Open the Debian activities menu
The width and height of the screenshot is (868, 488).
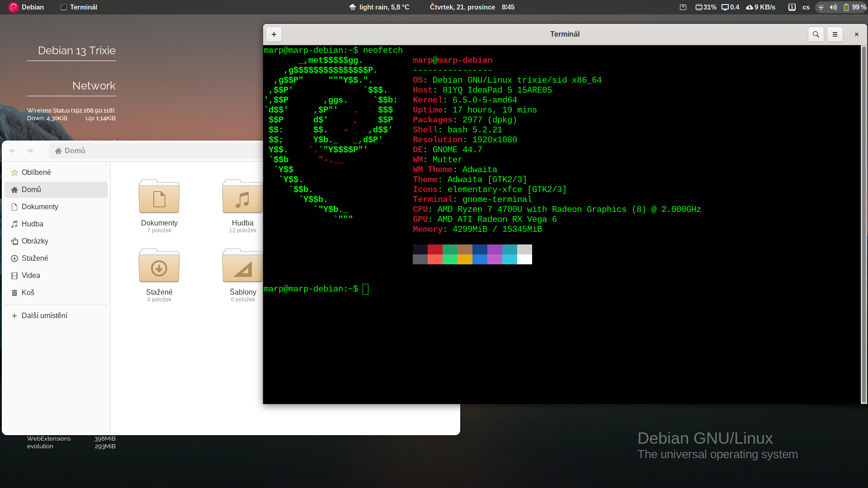[x=26, y=7]
